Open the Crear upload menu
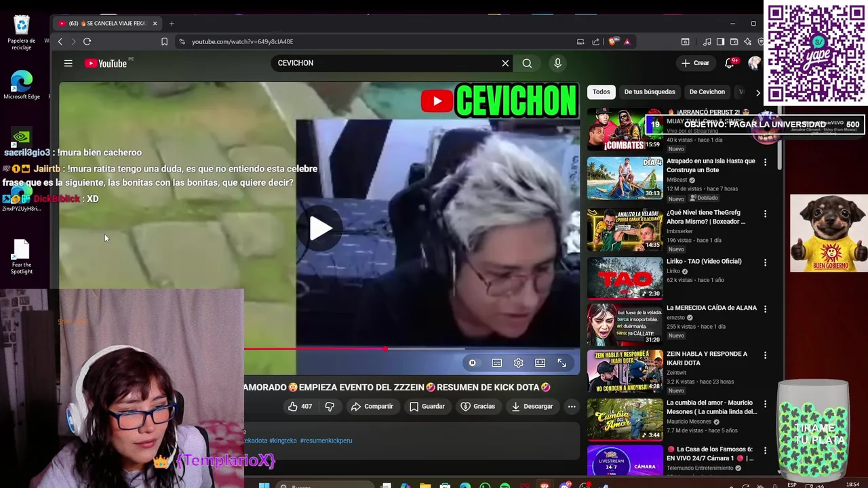 695,63
